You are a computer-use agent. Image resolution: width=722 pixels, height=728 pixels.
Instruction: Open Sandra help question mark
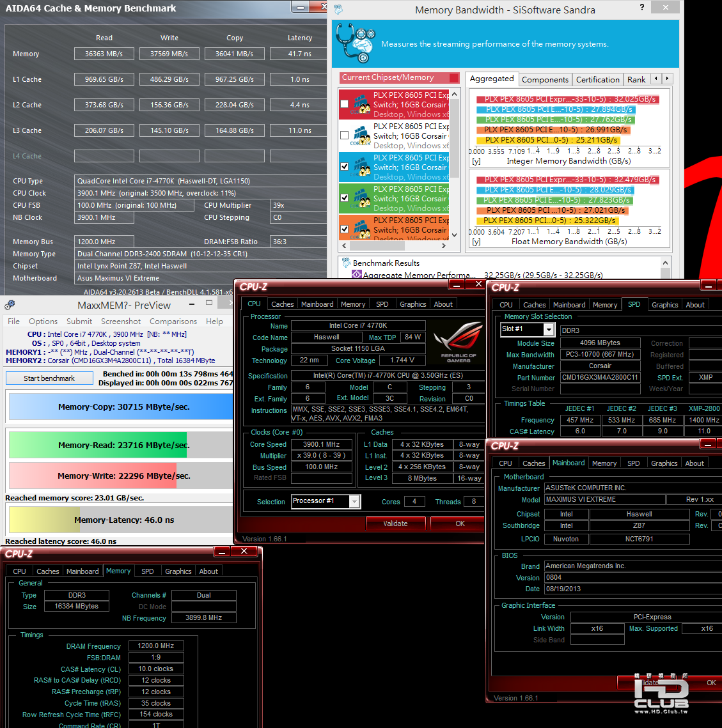[x=642, y=8]
